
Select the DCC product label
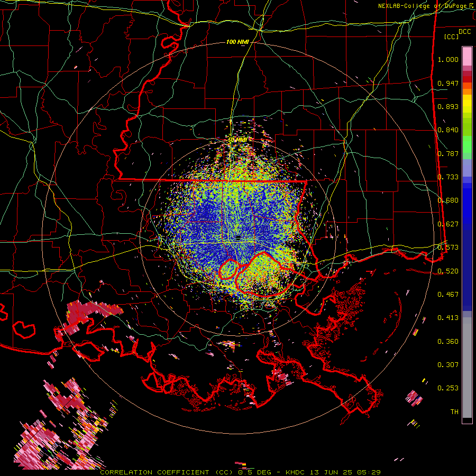click(464, 32)
